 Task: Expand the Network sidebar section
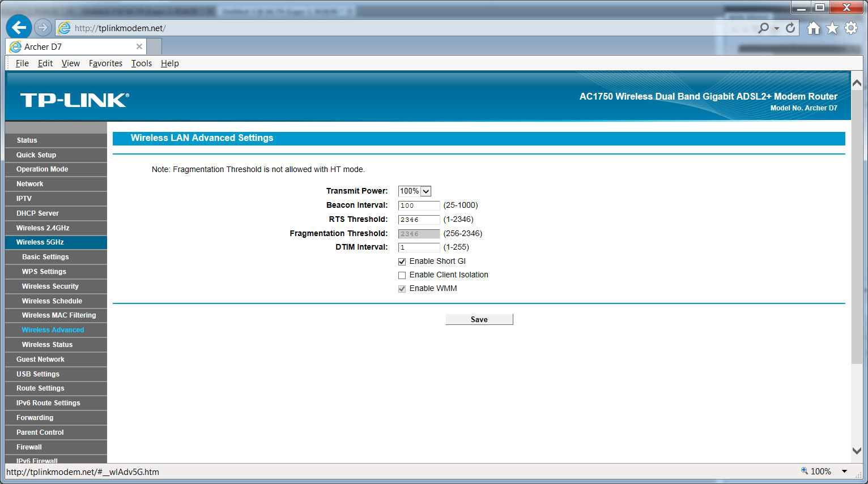[x=56, y=184]
